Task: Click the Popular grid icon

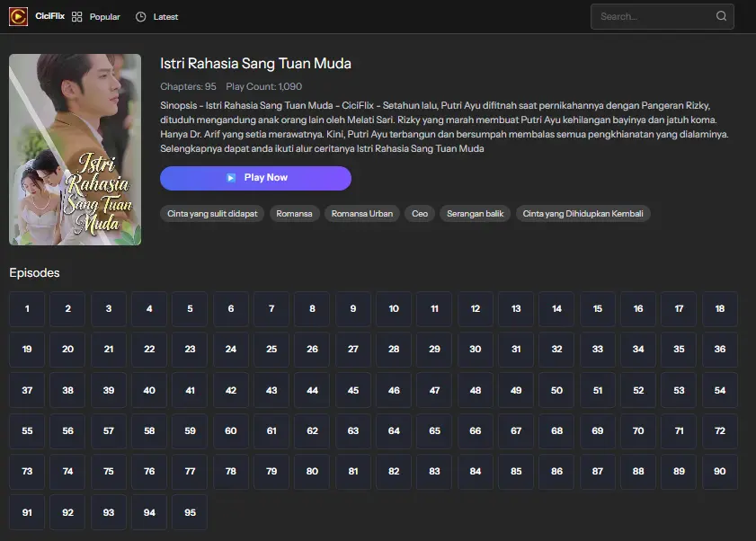Action: pyautogui.click(x=77, y=17)
